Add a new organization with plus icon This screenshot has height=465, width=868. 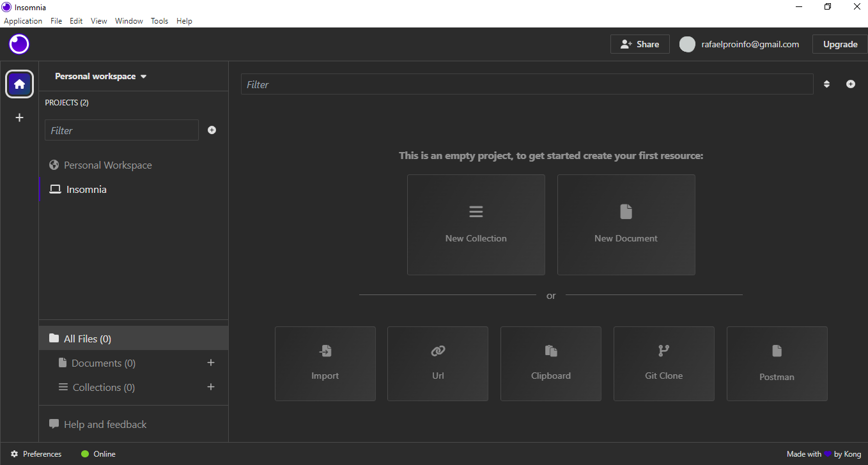20,118
